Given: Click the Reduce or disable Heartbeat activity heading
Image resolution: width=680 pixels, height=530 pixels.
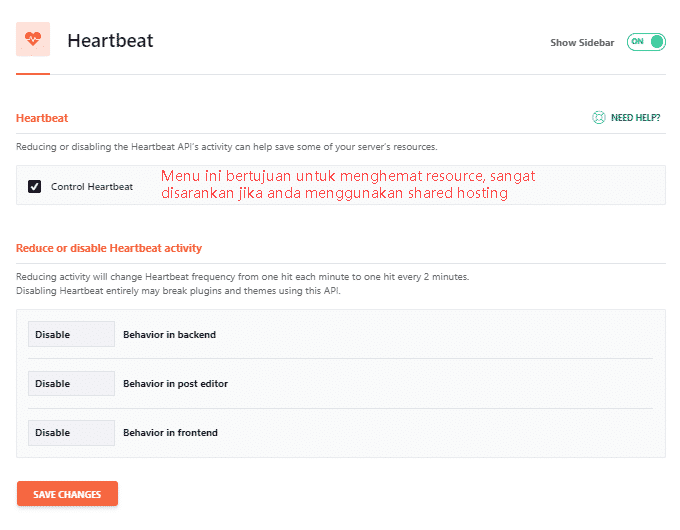Looking at the screenshot, I should 109,248.
